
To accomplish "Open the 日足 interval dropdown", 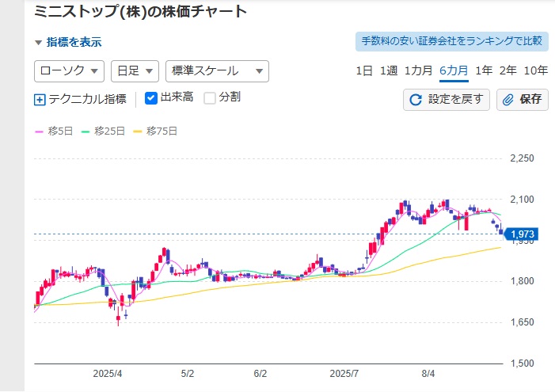I will click(x=135, y=71).
